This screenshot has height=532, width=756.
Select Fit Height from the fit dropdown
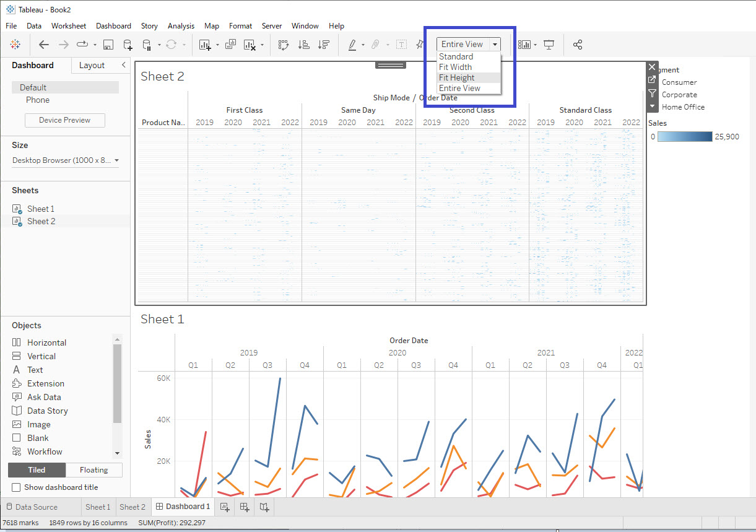456,77
